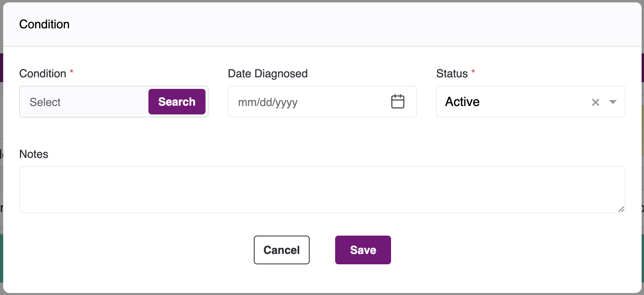
Task: Click the red asterisk beside Status
Action: pos(473,72)
